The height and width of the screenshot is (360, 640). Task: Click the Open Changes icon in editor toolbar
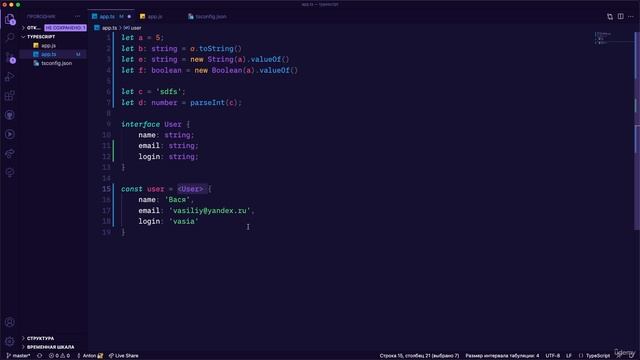tap(610, 16)
